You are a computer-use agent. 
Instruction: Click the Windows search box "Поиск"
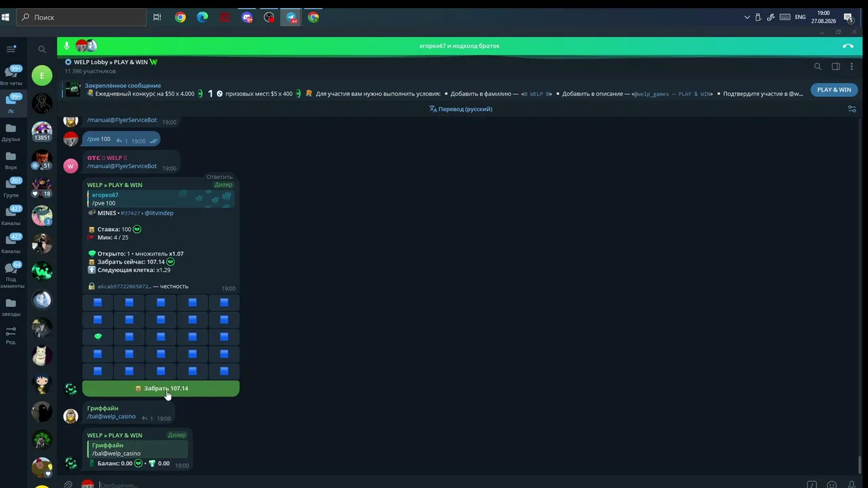80,18
